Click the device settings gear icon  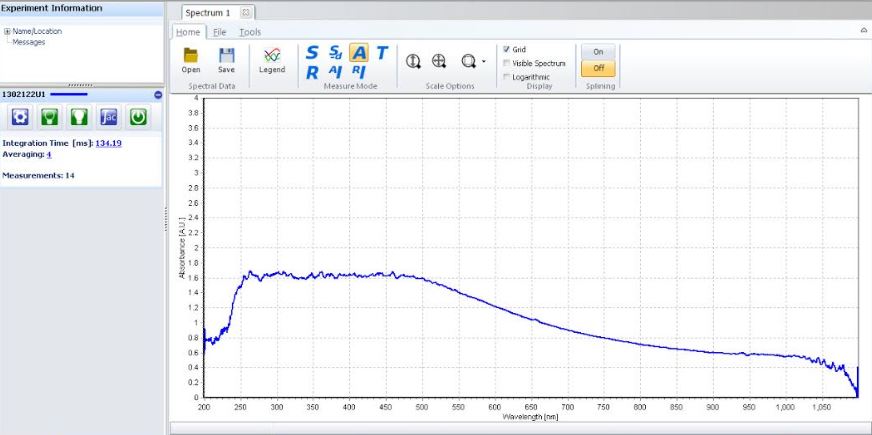pos(20,117)
